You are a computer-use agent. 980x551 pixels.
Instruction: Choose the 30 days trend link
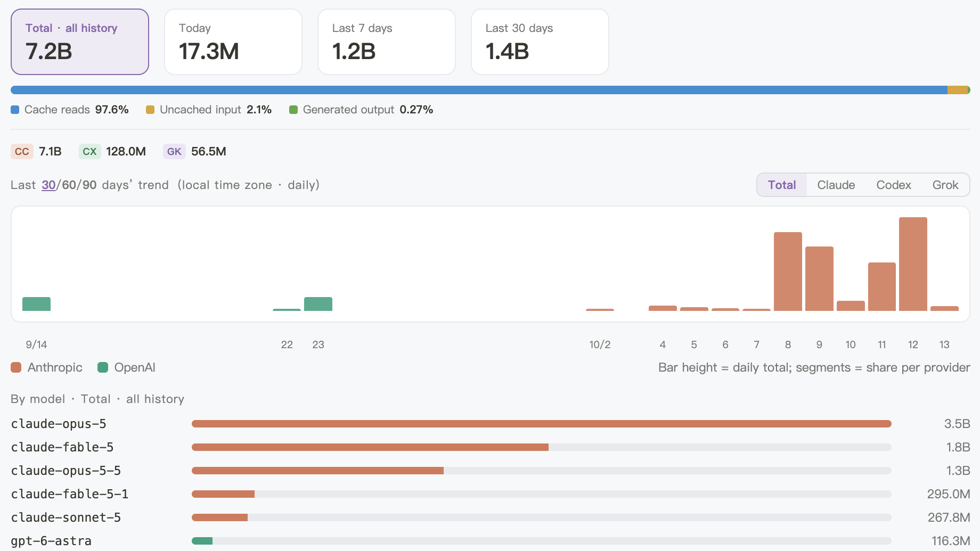coord(48,185)
